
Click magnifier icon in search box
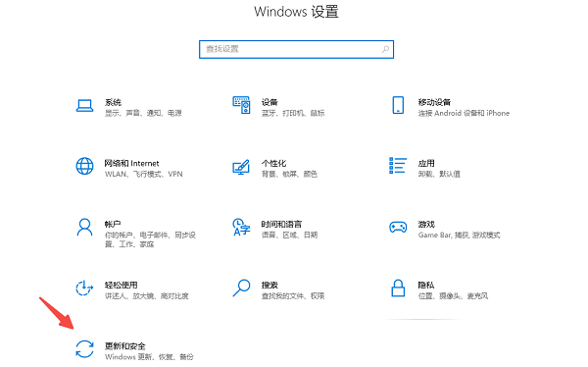tap(385, 49)
